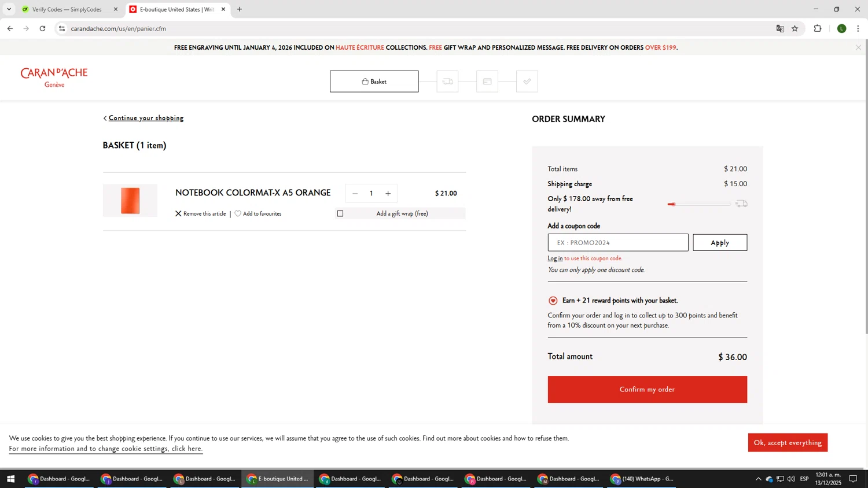Go back to previous page
The height and width of the screenshot is (488, 868).
point(10,28)
